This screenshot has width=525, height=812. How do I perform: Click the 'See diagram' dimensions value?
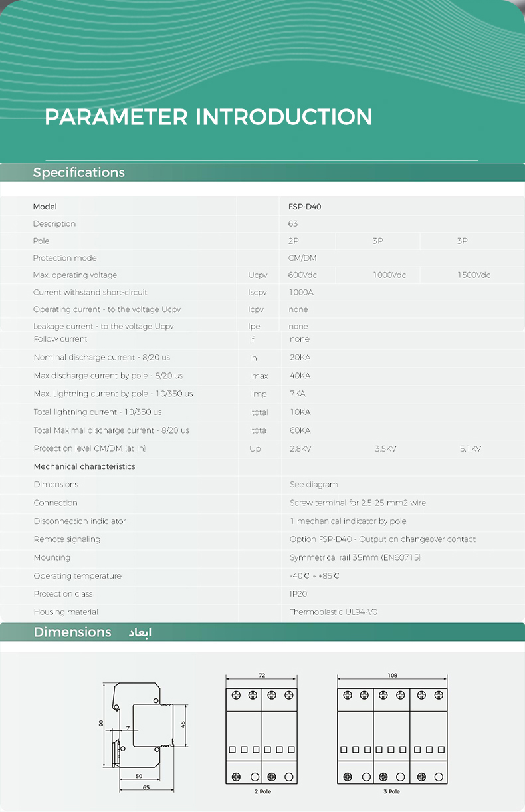point(314,485)
